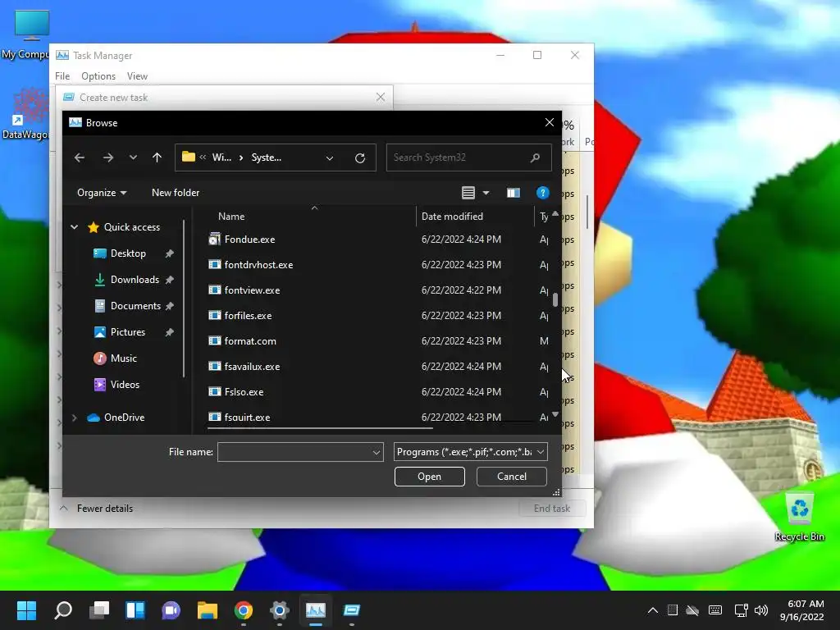
Task: Select Quick access in sidebar
Action: point(132,227)
